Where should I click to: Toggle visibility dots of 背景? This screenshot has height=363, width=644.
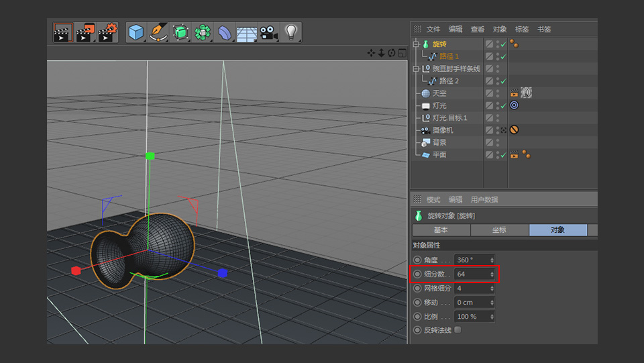497,142
